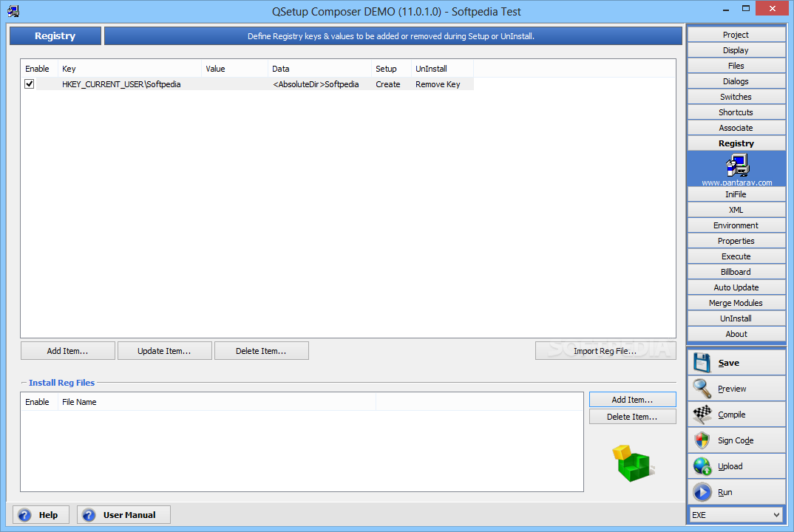794x532 pixels.
Task: Go to the XML page
Action: click(x=736, y=210)
